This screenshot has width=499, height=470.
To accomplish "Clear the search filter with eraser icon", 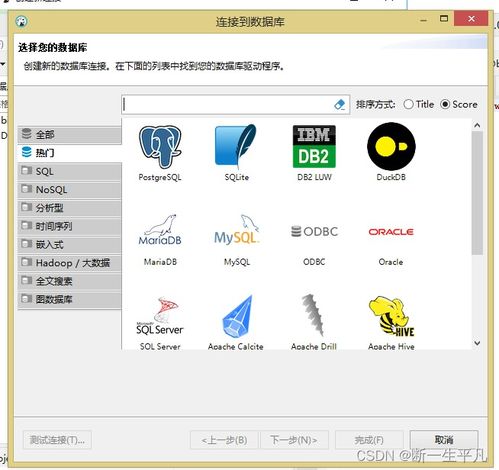I will coord(339,105).
